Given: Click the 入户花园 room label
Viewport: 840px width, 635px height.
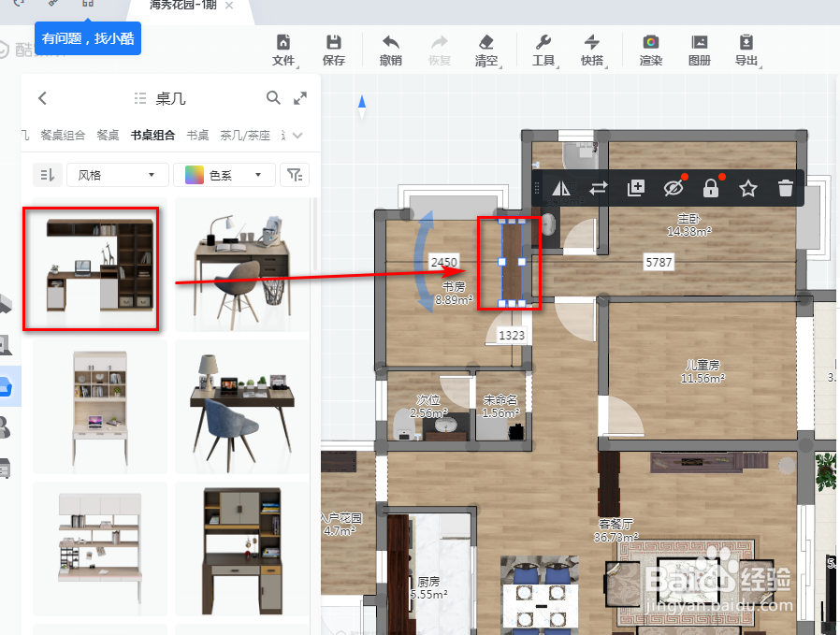Looking at the screenshot, I should click(341, 518).
